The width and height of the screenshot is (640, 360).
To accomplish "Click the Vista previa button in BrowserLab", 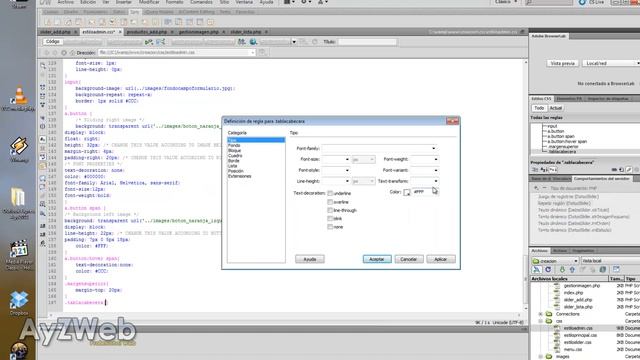I will (x=562, y=64).
